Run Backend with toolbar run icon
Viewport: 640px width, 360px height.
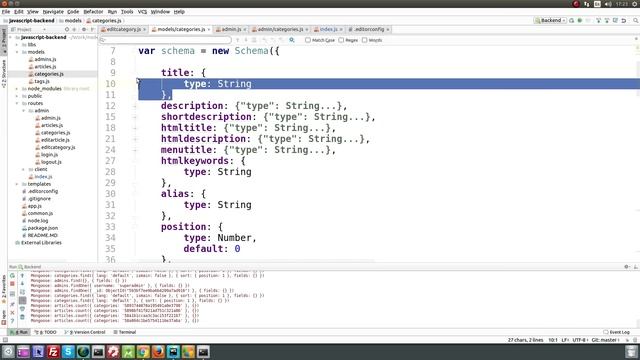click(x=572, y=20)
